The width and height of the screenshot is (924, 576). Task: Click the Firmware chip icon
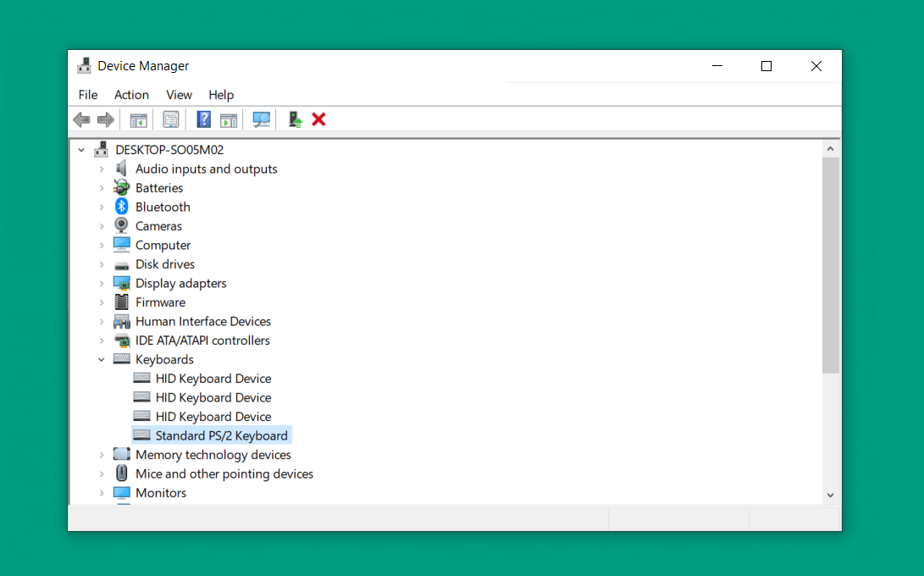(x=121, y=302)
